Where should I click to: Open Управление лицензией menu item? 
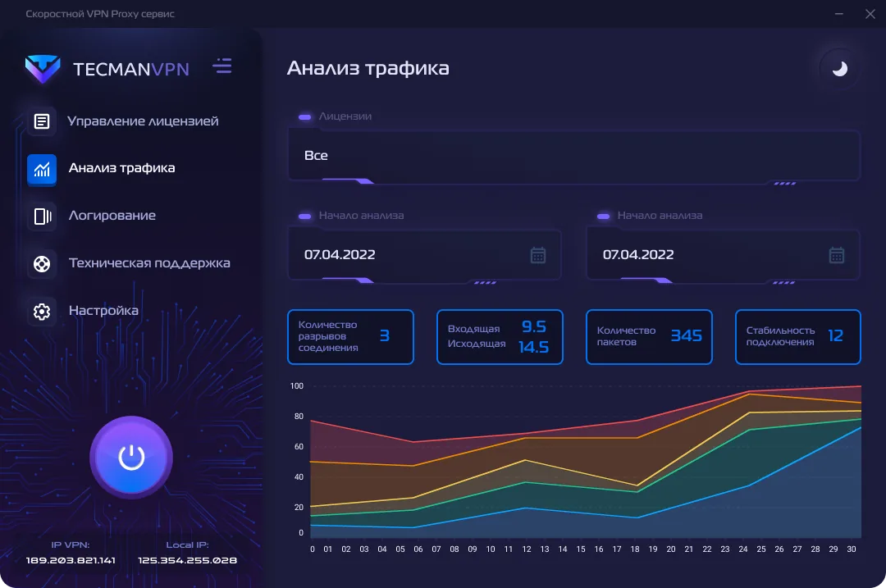143,121
